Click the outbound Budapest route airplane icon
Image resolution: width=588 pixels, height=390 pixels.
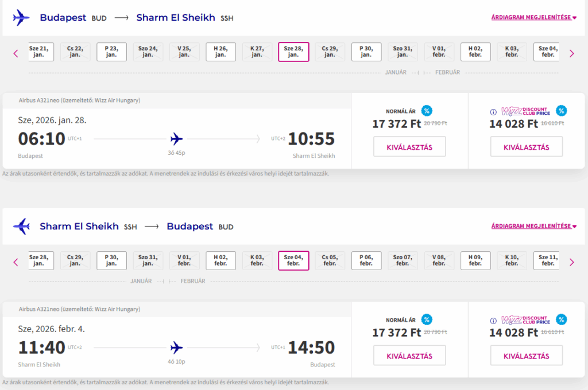pos(21,18)
